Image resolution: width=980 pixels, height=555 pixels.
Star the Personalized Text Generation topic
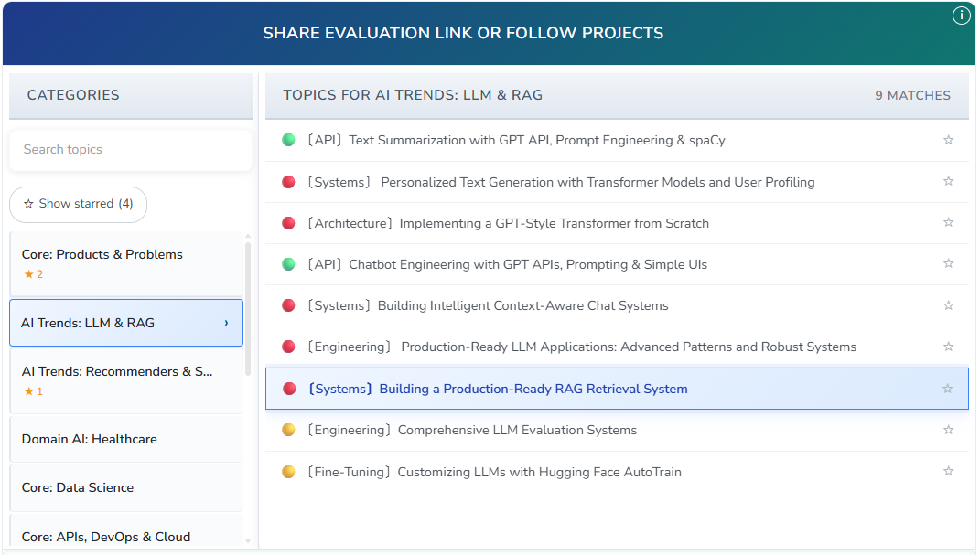(948, 182)
